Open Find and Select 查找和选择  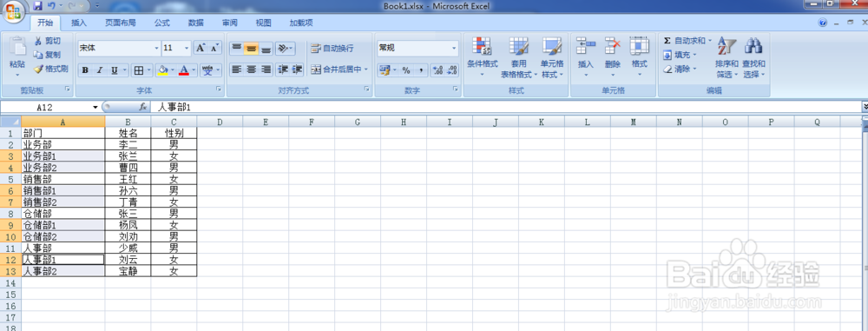click(754, 57)
